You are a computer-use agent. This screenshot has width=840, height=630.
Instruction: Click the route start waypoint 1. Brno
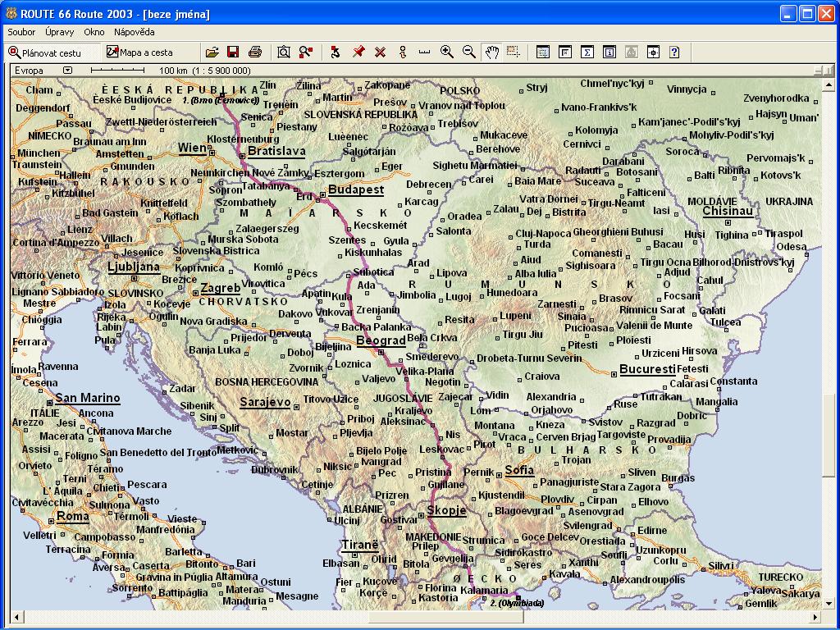[x=221, y=100]
